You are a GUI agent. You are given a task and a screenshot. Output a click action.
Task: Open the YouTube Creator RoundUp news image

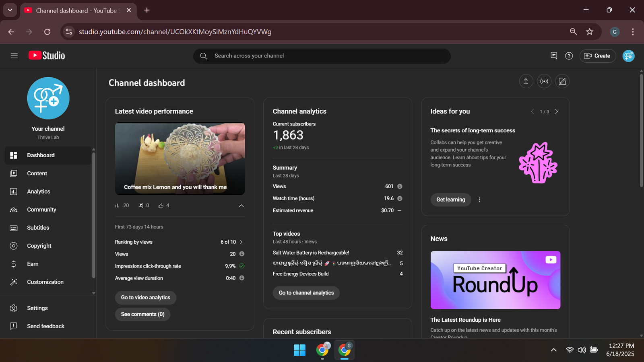[495, 280]
